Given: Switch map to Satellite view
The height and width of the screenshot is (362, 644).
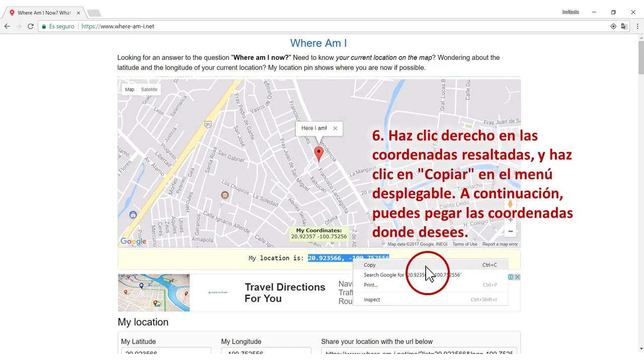Looking at the screenshot, I should 149,89.
